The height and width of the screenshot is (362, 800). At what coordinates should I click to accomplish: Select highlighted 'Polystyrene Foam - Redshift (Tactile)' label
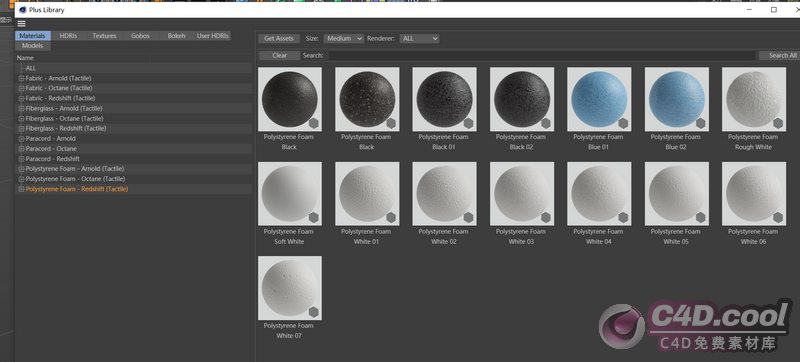77,189
